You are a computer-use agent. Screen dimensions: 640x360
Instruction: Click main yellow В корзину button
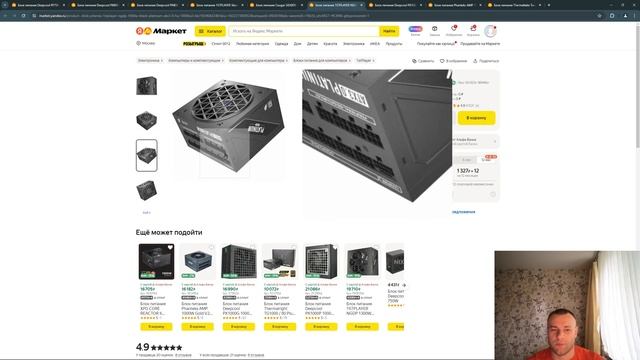tap(476, 118)
